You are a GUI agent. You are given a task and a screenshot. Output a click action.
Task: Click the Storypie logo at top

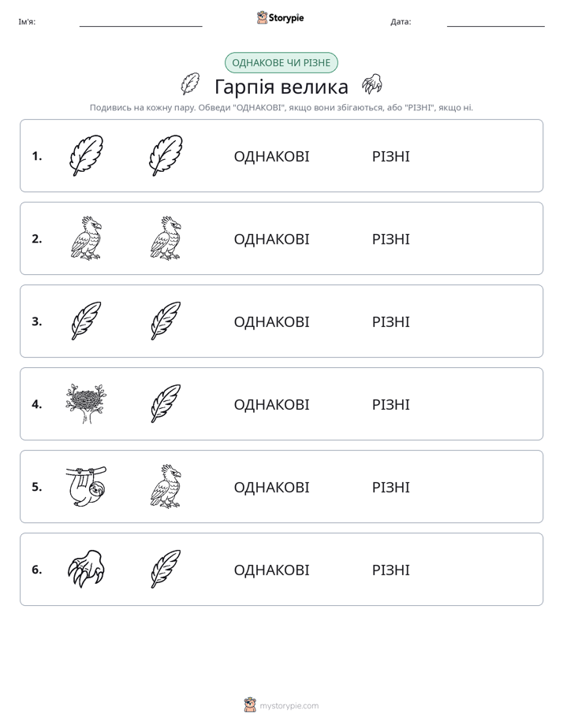pos(281,18)
